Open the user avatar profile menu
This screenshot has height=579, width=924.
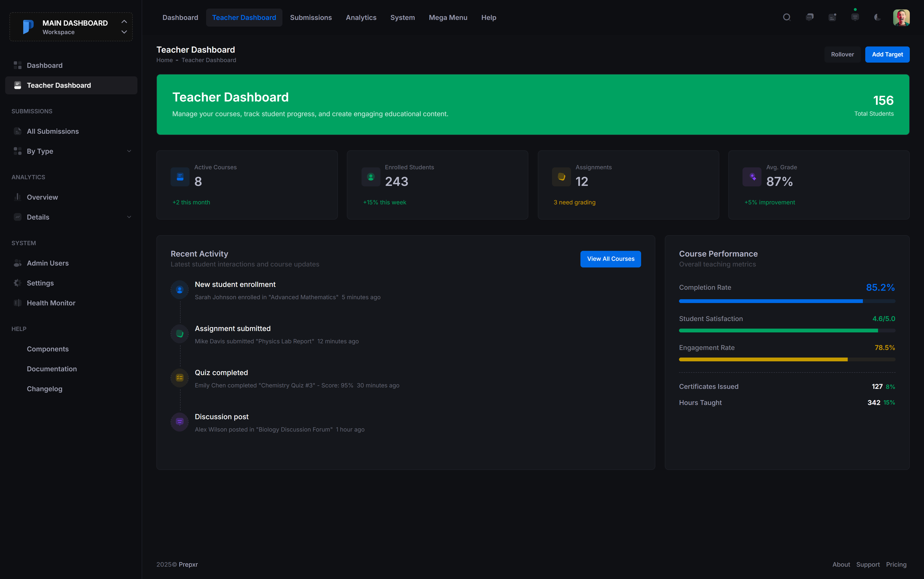point(901,18)
